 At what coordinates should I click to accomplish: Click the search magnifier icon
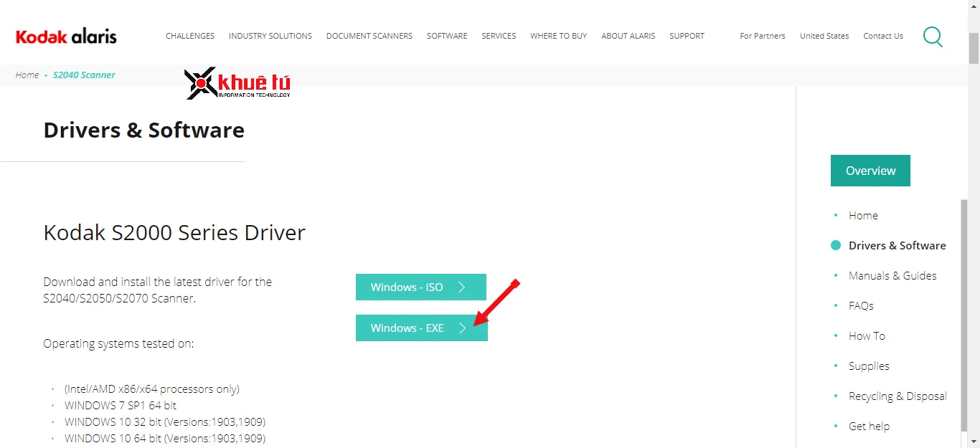[x=933, y=37]
